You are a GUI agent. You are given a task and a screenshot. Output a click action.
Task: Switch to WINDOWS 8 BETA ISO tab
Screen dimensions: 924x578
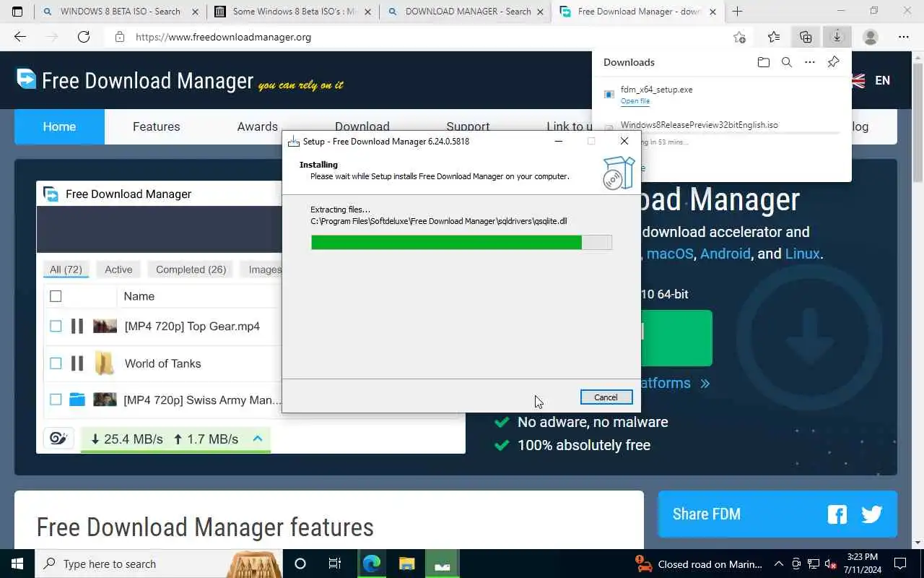point(121,12)
